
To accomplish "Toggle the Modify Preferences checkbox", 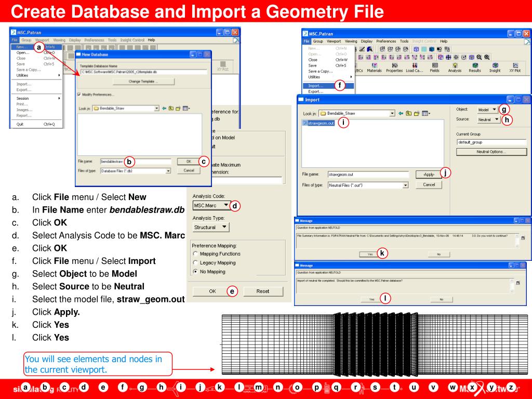I will [79, 94].
